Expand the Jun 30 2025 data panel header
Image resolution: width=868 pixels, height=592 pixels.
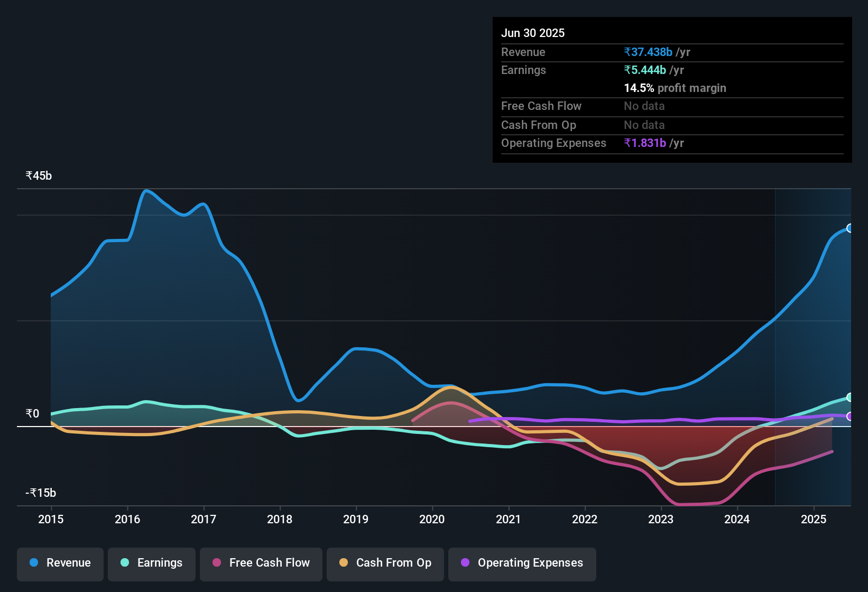533,33
